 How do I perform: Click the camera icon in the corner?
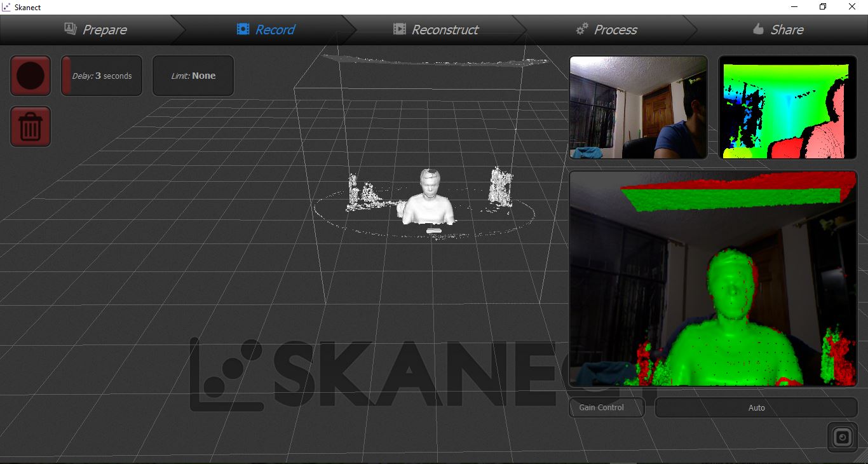point(843,437)
